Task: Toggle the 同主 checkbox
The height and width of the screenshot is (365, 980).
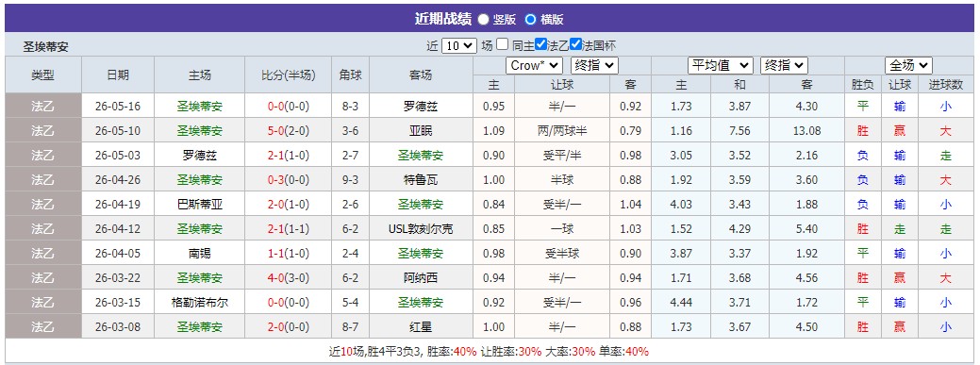Action: coord(503,44)
